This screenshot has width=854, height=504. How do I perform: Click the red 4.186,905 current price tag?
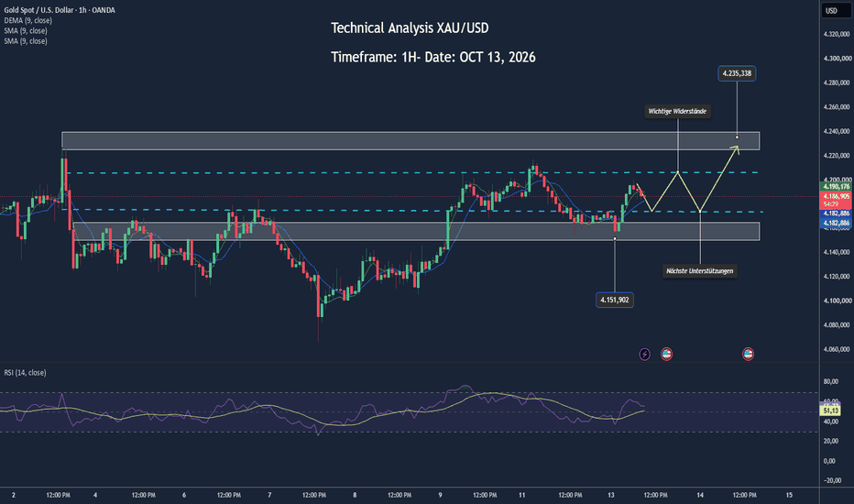click(x=836, y=196)
